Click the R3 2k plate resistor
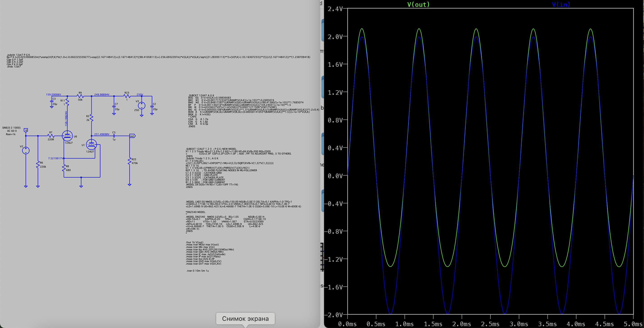Image resolution: width=644 pixels, height=328 pixels. 91,118
